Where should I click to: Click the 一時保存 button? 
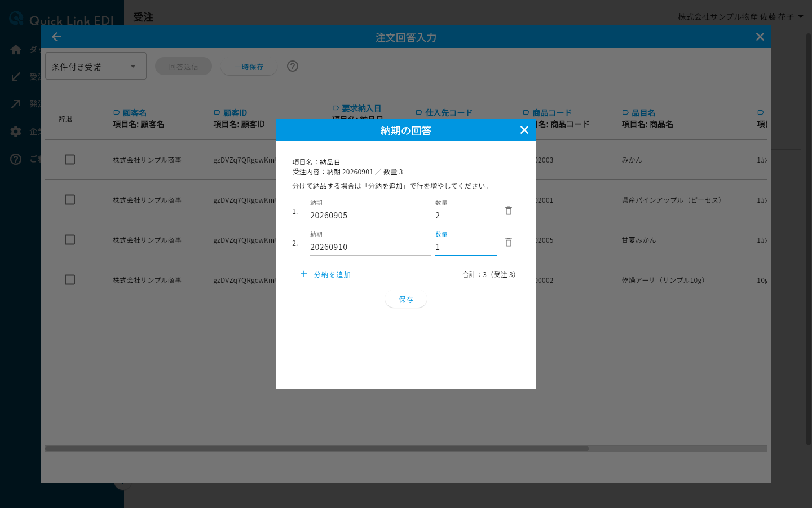(x=249, y=67)
